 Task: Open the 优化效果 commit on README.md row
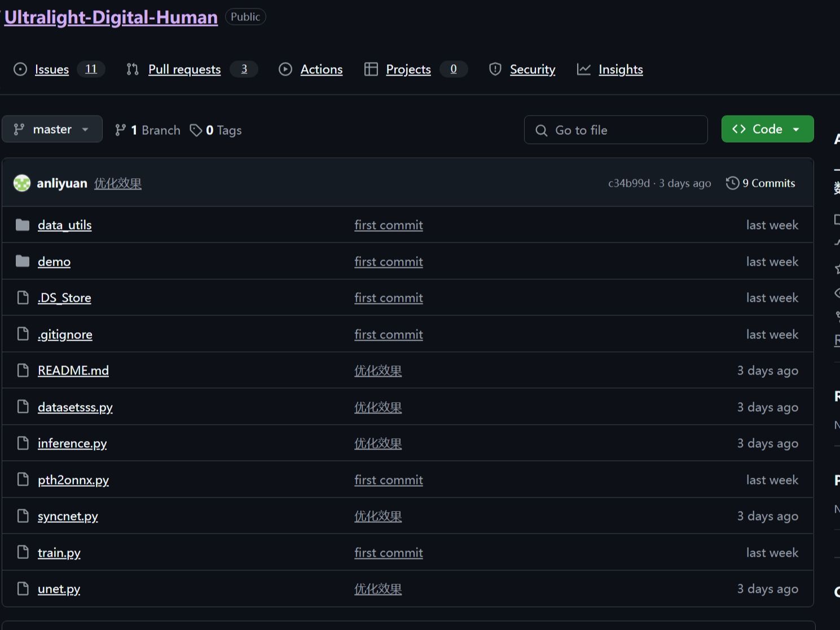coord(378,371)
